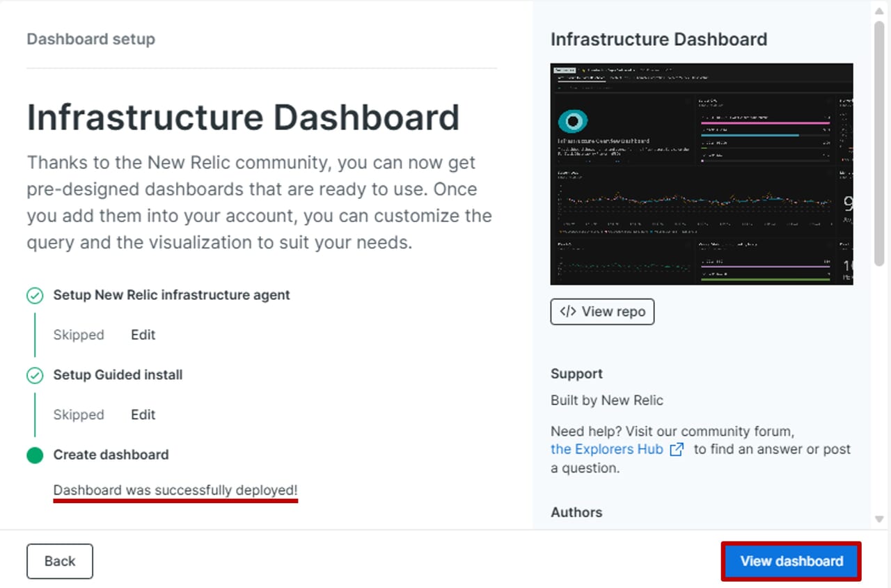This screenshot has height=588, width=891.
Task: Click the View dashboard button
Action: (x=791, y=561)
